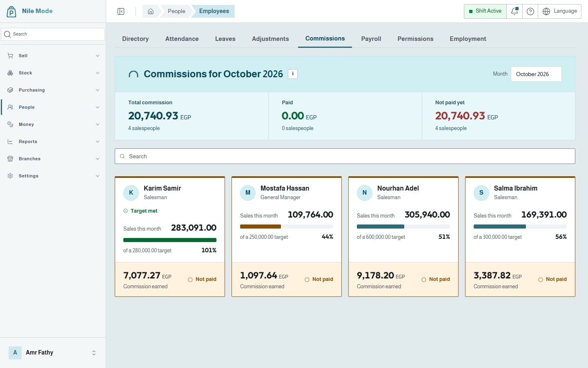This screenshot has width=588, height=368.
Task: Focus the sidebar Search field
Action: pyautogui.click(x=53, y=34)
